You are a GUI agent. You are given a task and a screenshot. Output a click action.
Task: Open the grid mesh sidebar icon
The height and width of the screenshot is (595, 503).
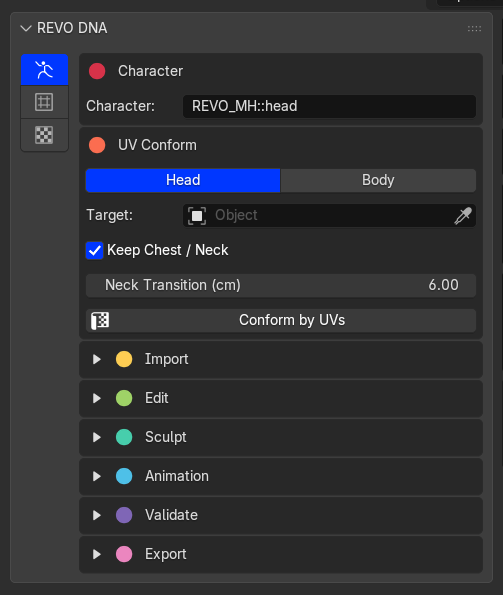(x=44, y=102)
